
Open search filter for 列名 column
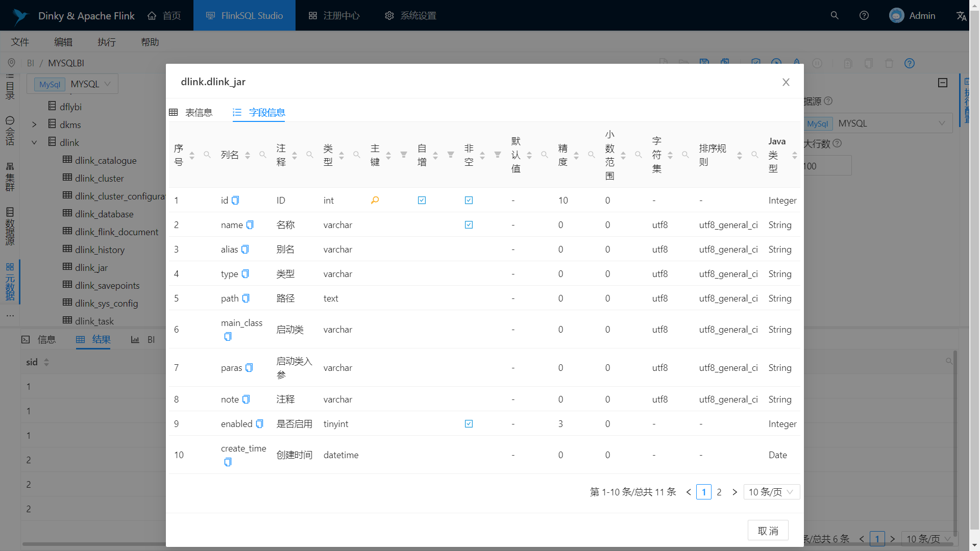click(x=263, y=155)
